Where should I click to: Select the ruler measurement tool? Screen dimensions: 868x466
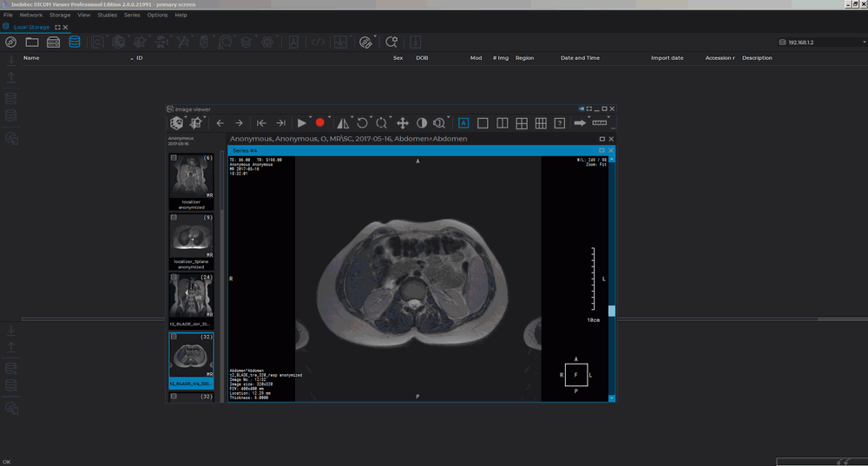[x=599, y=123]
